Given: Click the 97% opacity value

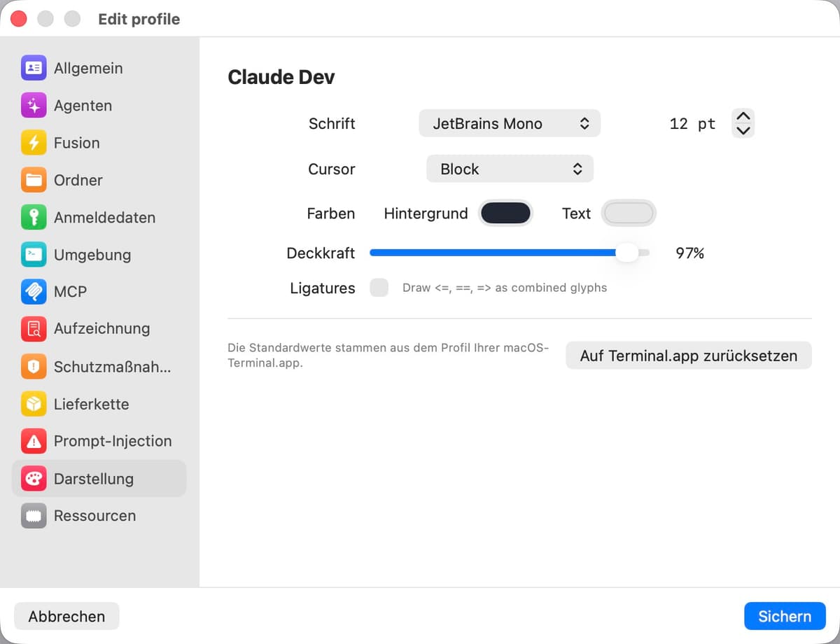Looking at the screenshot, I should coord(689,253).
